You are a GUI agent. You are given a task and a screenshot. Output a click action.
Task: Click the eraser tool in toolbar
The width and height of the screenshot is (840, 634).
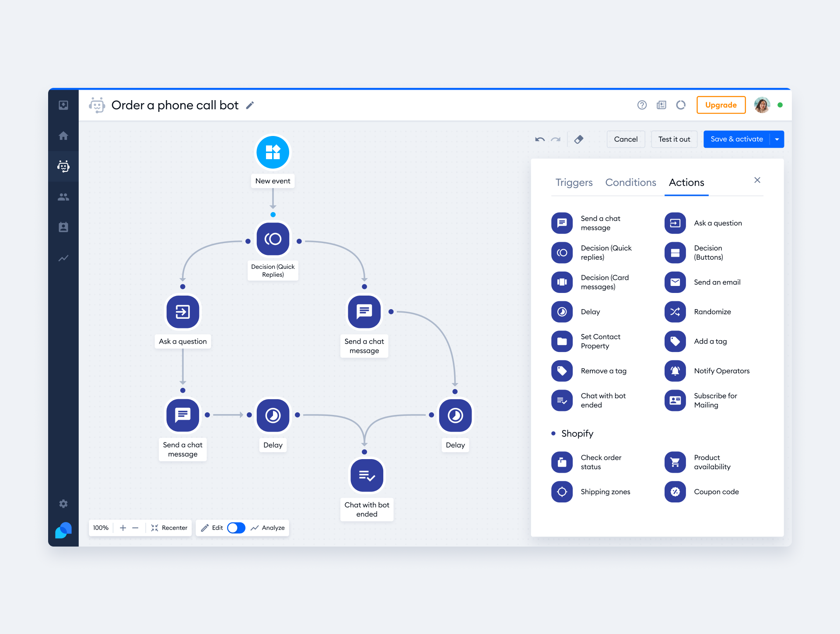(x=579, y=139)
